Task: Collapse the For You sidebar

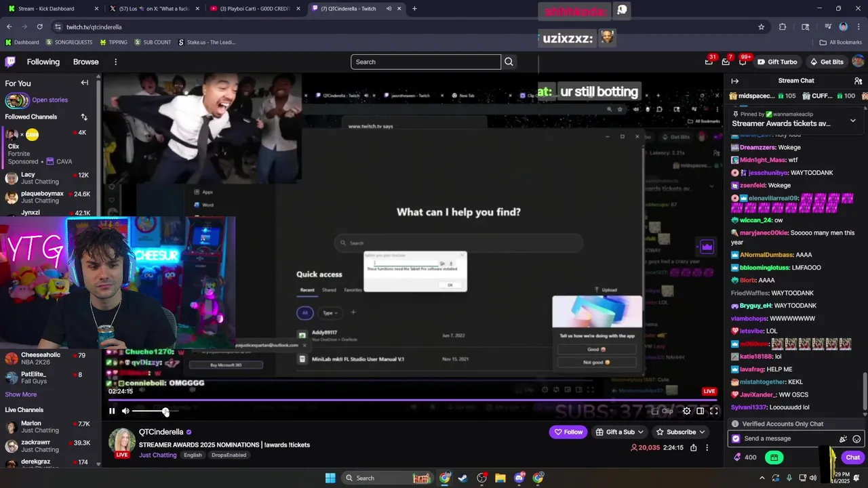Action: pyautogui.click(x=85, y=83)
